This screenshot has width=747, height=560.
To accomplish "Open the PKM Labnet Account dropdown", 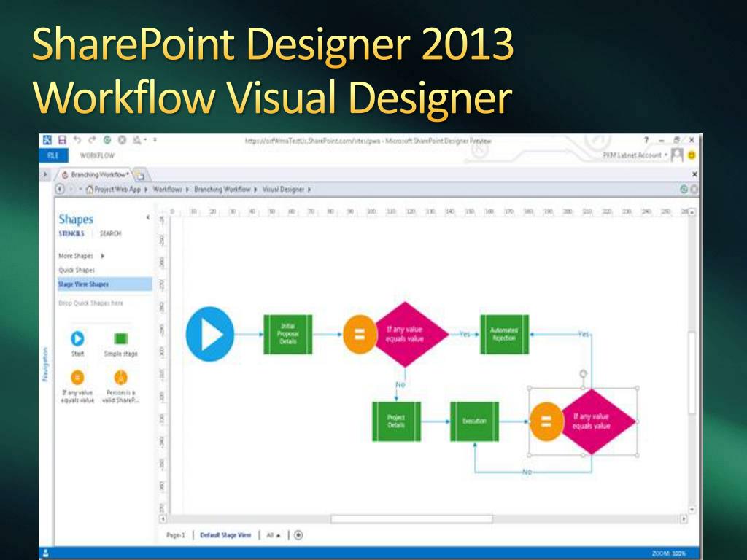I will pyautogui.click(x=635, y=155).
